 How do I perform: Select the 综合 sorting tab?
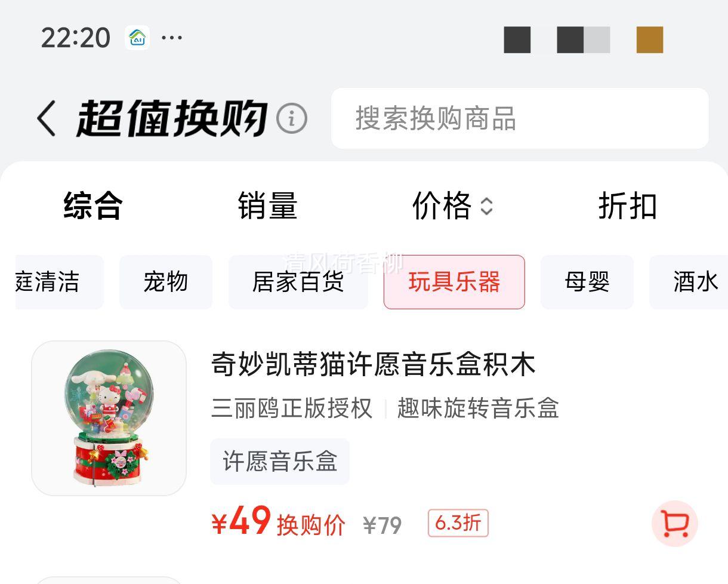coord(93,206)
